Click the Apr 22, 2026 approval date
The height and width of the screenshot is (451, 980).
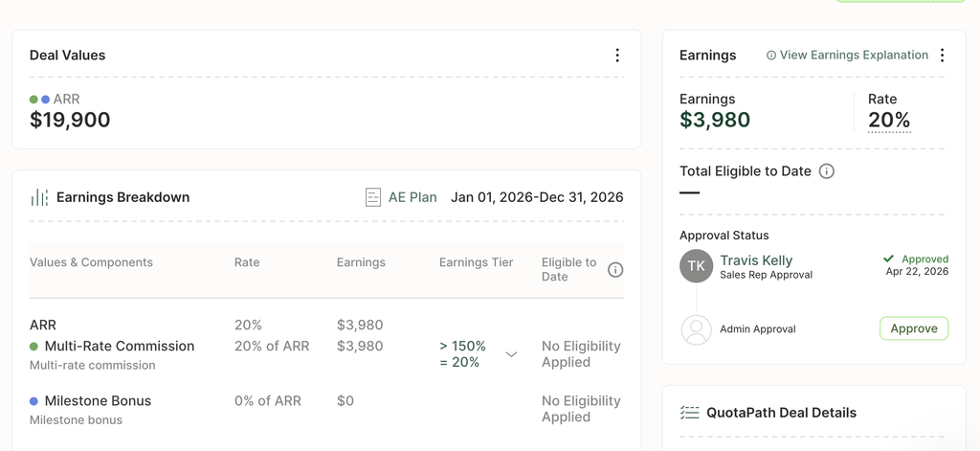pos(917,272)
